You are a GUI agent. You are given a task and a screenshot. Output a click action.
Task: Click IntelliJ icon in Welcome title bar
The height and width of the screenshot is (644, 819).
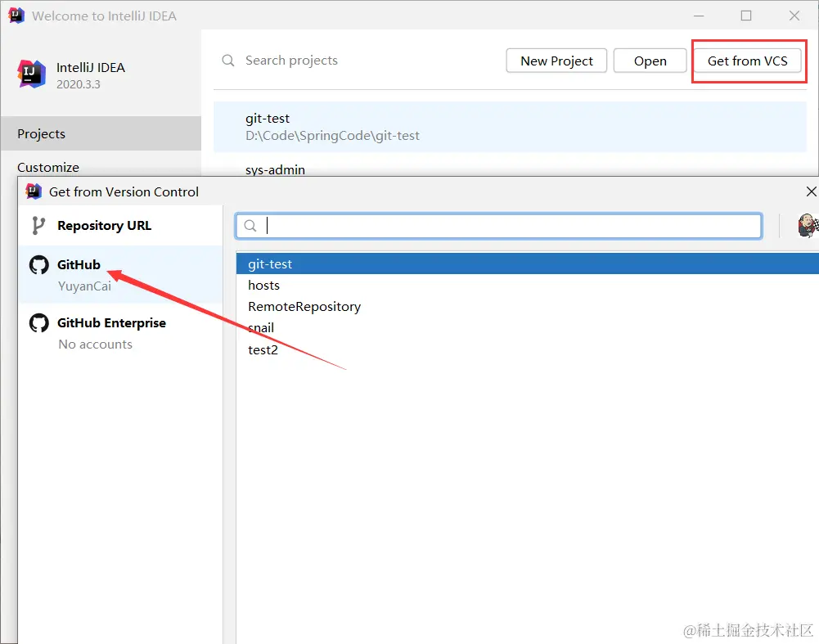(x=16, y=16)
